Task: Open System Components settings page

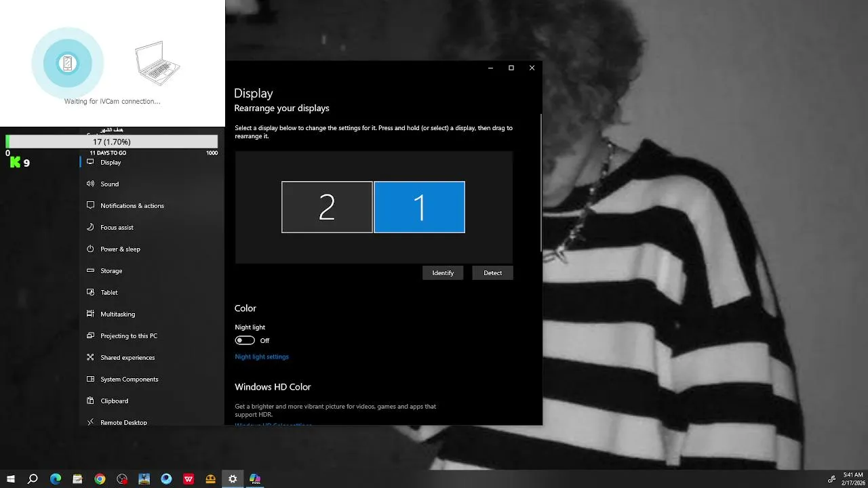Action: coord(152,379)
